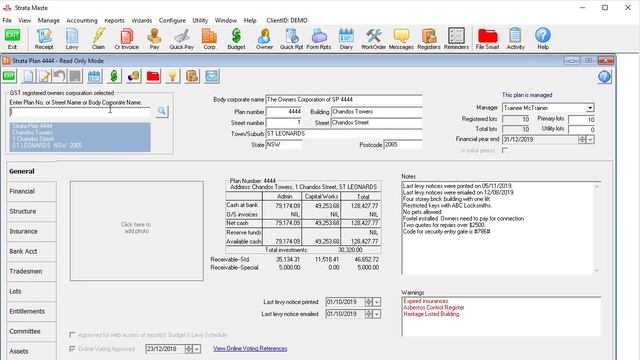640x360 pixels.
Task: Click the add photo placeholder area
Action: (136, 231)
